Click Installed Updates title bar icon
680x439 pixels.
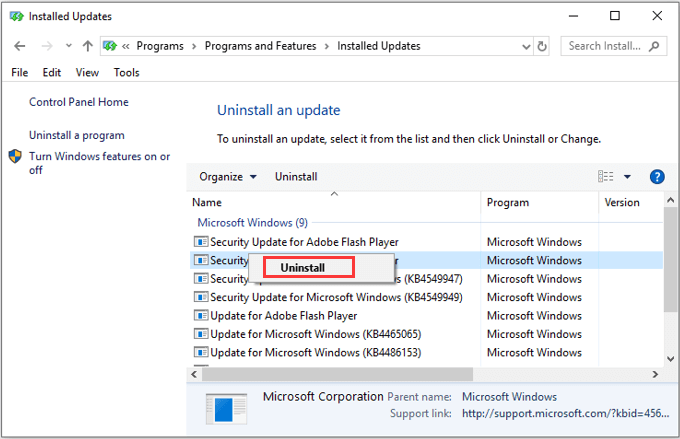16,16
